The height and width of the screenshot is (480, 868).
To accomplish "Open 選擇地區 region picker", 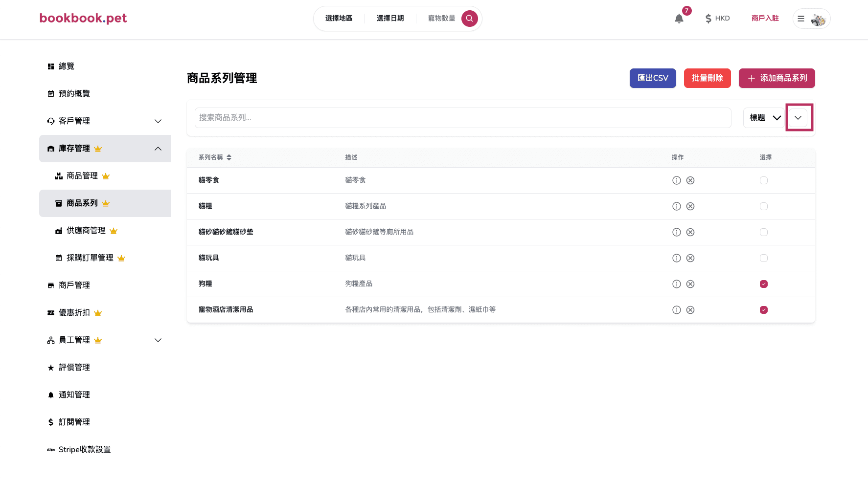I will click(x=339, y=18).
